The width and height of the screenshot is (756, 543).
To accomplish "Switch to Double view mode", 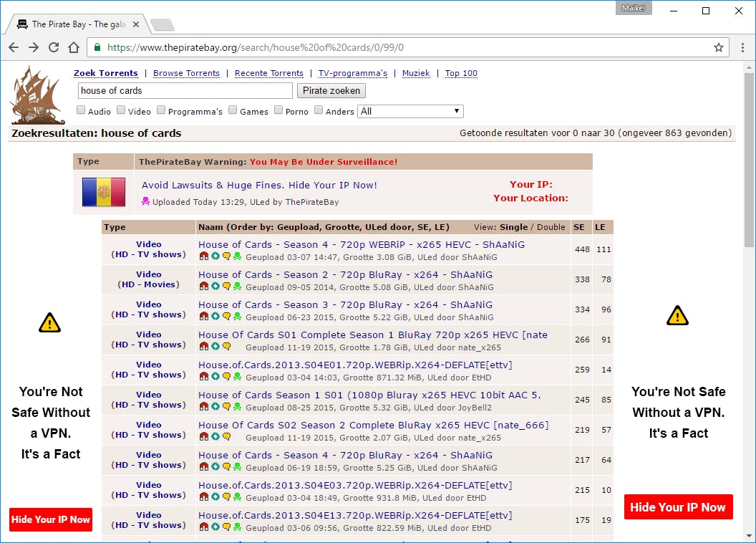I will click(551, 227).
